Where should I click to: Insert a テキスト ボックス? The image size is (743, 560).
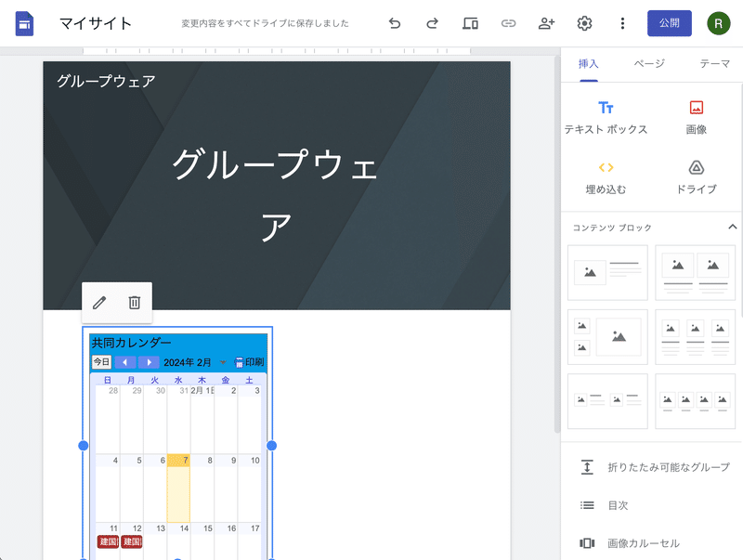tap(606, 118)
